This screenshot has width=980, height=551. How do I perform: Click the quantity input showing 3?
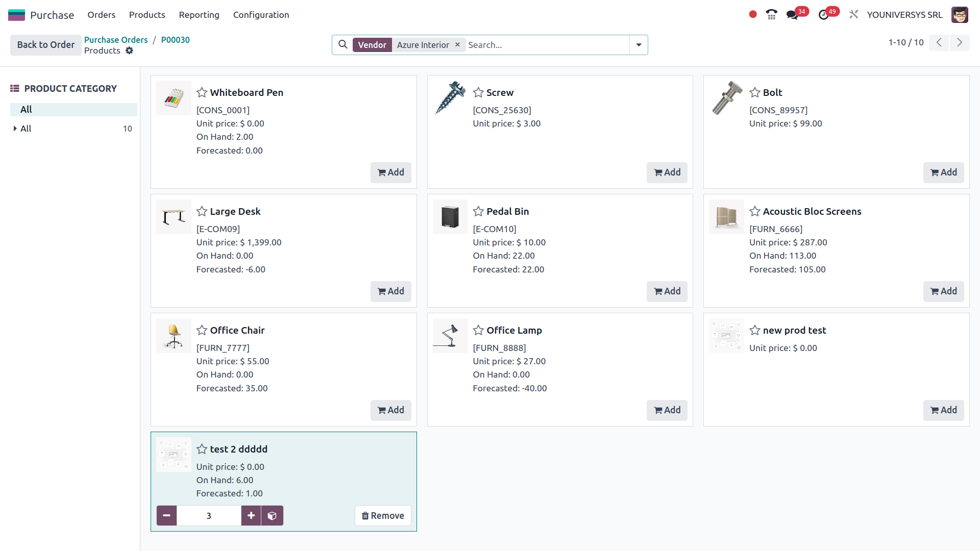coord(208,515)
